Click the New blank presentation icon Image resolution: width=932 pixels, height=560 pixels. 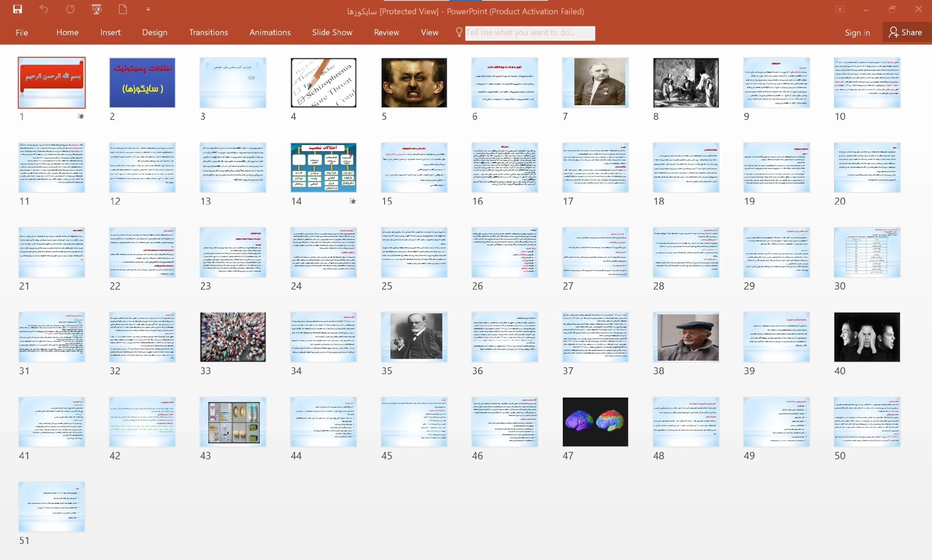[x=123, y=9]
